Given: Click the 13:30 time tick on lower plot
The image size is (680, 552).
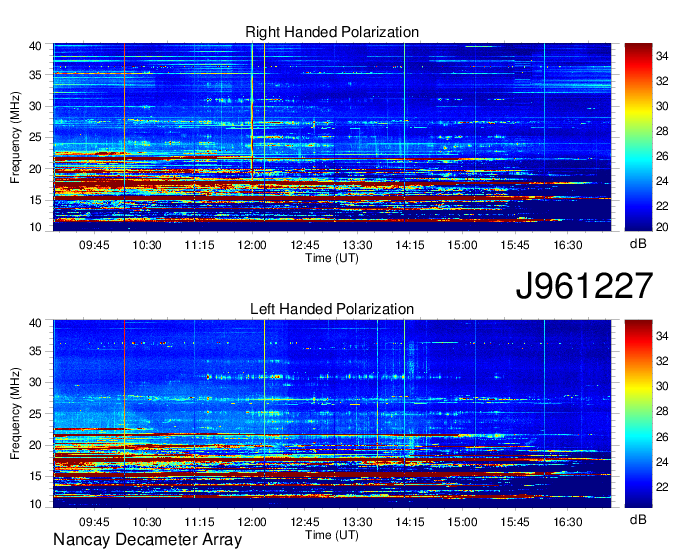Looking at the screenshot, I should [x=357, y=522].
